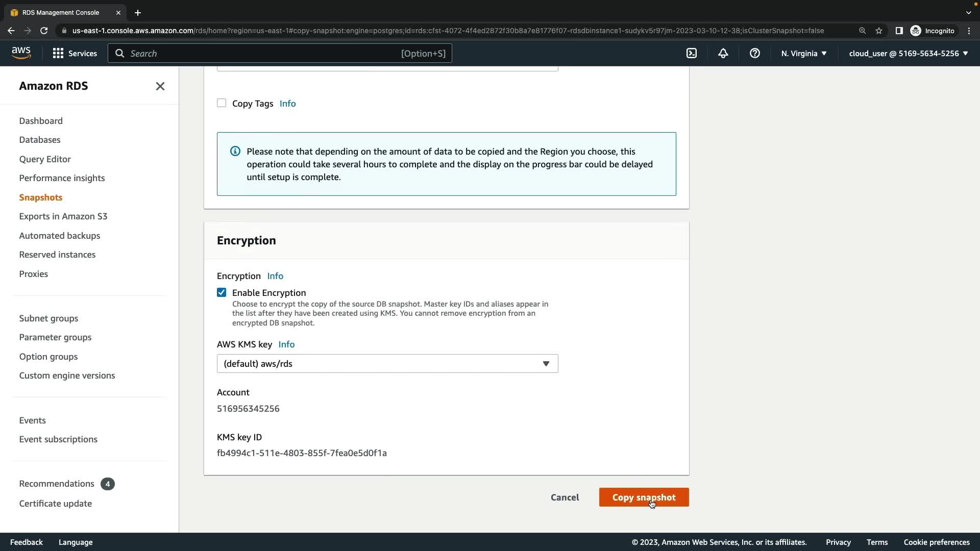Enable the Copy Tags checkbox
This screenshot has height=551, width=980.
(x=222, y=103)
